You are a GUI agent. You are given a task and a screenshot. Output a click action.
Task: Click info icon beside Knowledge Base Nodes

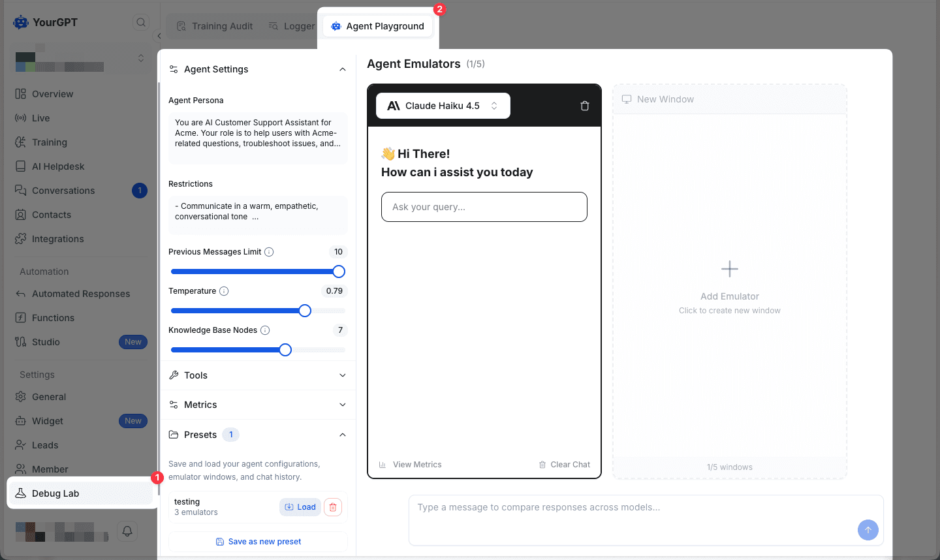coord(265,330)
